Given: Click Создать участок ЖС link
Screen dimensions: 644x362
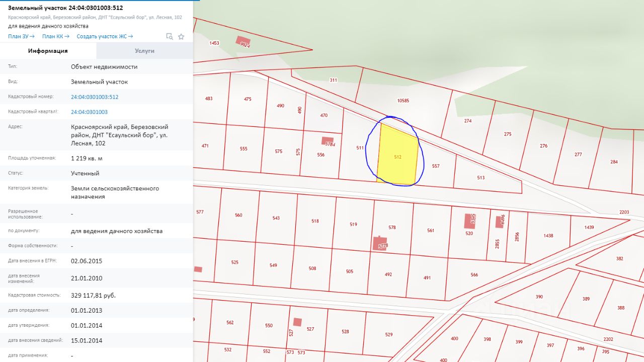Looking at the screenshot, I should (105, 36).
